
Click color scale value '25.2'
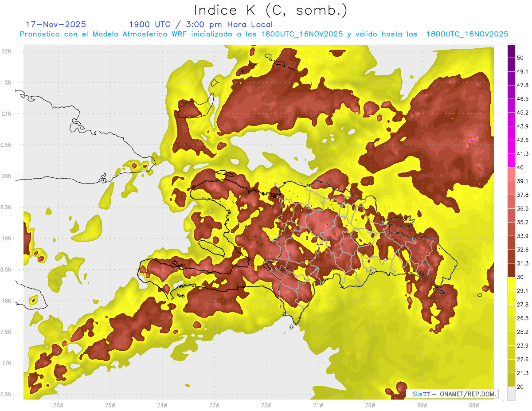(522, 332)
